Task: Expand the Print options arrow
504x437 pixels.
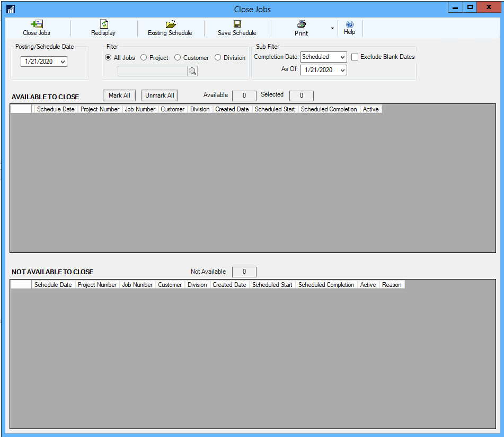Action: click(x=332, y=28)
